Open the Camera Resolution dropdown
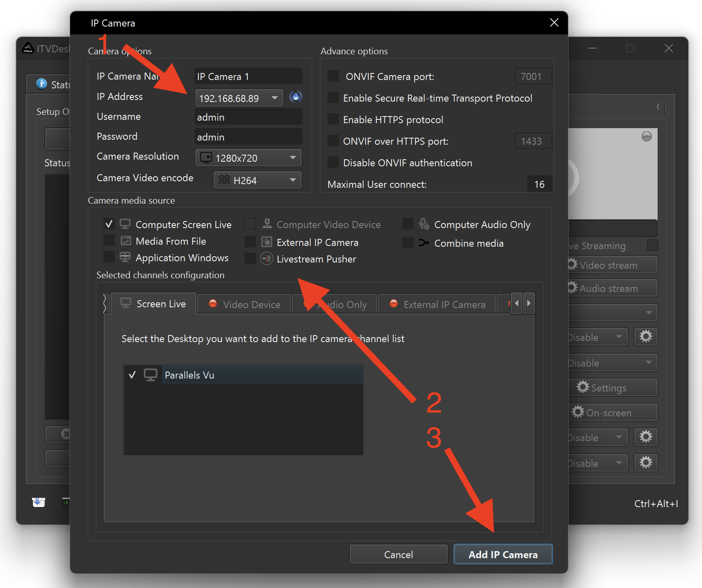 [x=248, y=158]
